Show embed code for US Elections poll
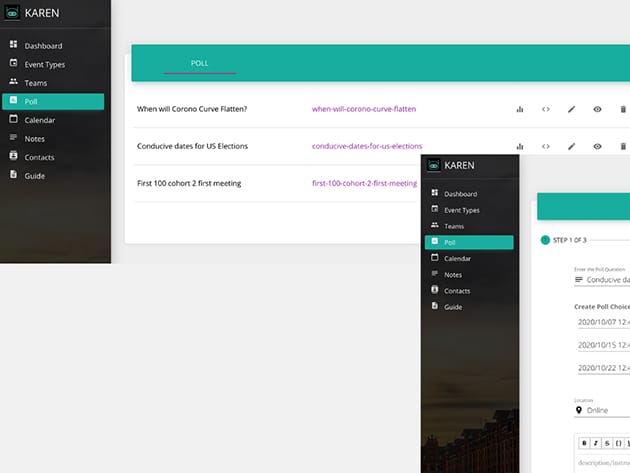630x473 pixels. [546, 146]
